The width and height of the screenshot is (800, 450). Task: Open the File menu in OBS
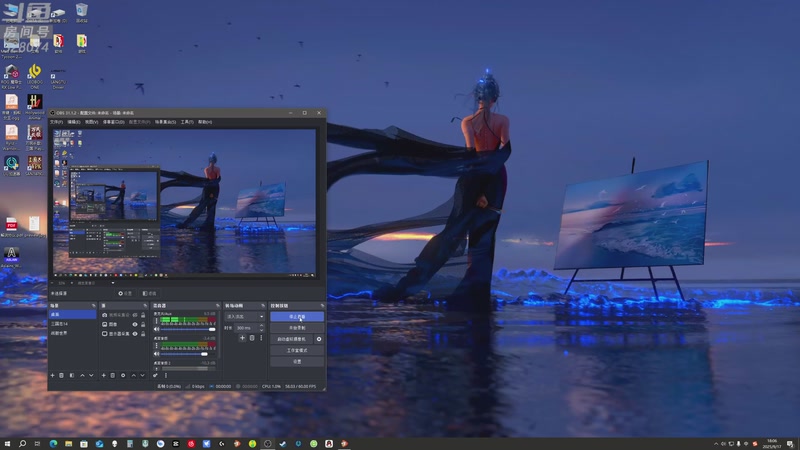56,122
